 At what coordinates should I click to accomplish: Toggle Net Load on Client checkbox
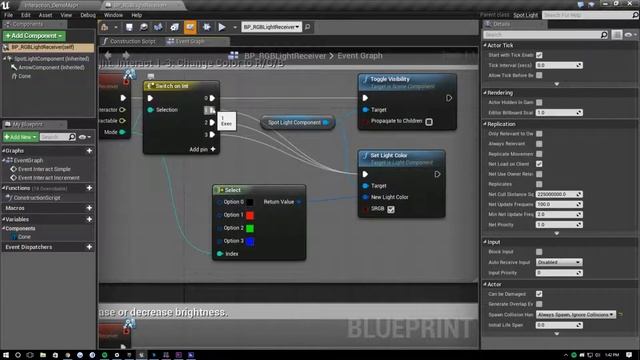point(539,164)
